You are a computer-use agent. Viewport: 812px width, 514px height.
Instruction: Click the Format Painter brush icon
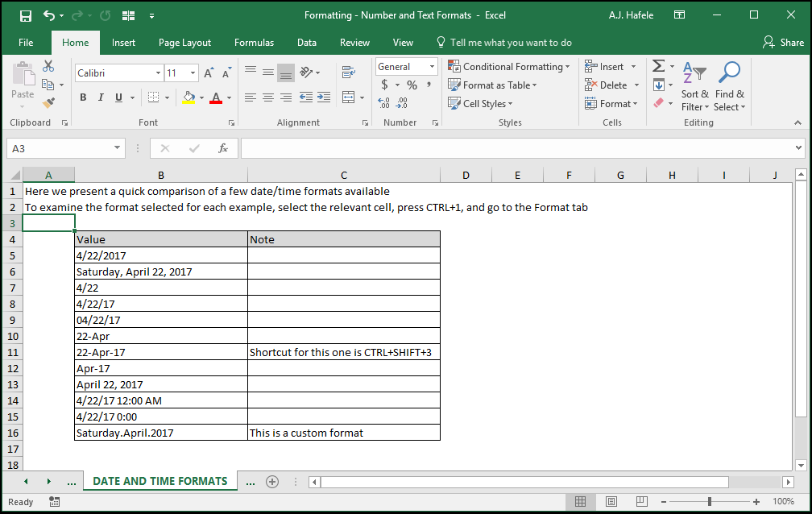click(48, 103)
